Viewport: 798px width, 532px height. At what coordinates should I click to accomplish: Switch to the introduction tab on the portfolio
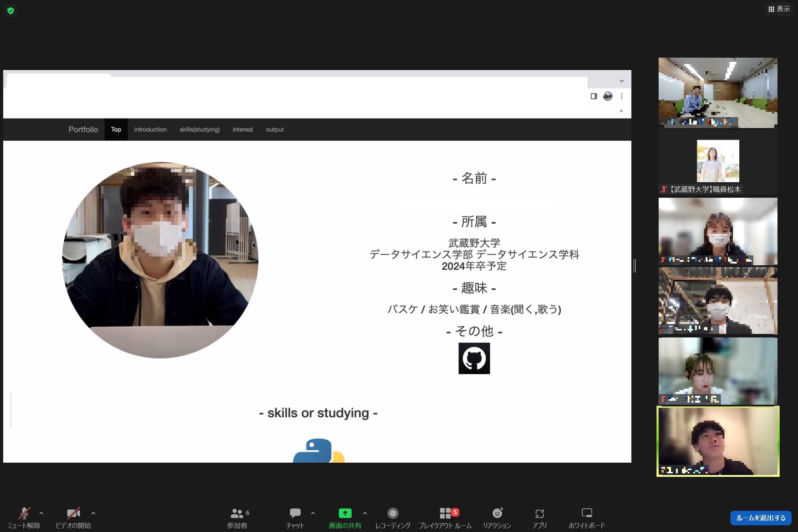click(x=150, y=129)
